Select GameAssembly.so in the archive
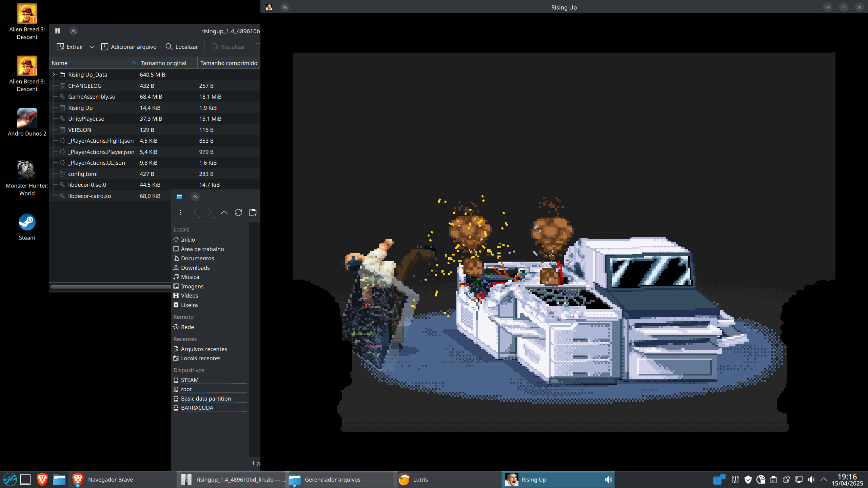The width and height of the screenshot is (868, 488). pyautogui.click(x=155, y=97)
